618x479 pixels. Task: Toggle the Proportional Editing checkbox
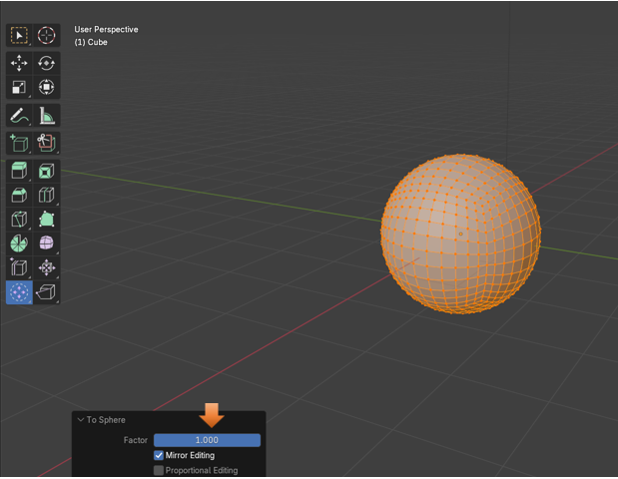point(158,470)
